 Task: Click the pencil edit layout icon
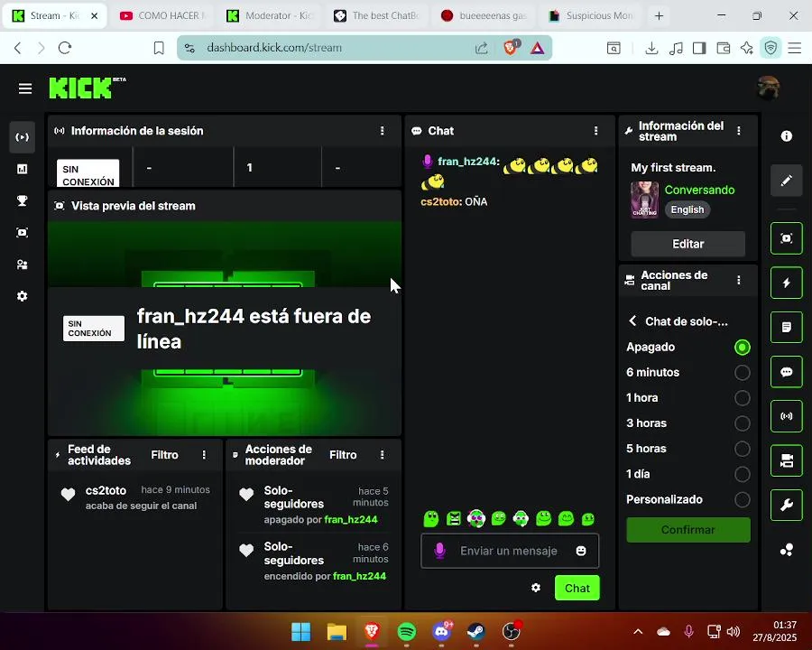[786, 181]
